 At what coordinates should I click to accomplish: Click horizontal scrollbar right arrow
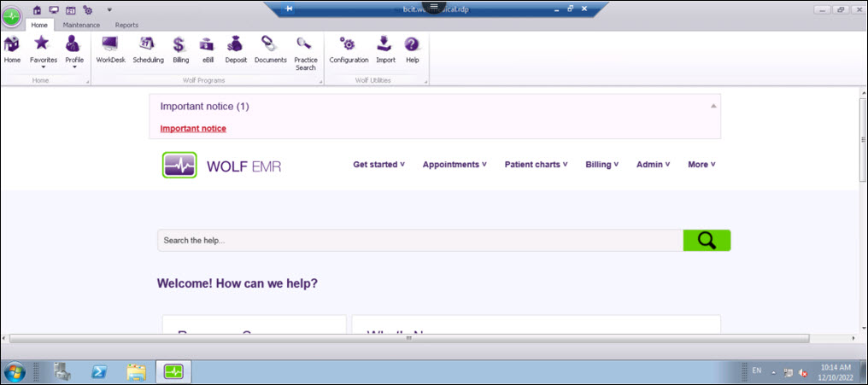[853, 338]
